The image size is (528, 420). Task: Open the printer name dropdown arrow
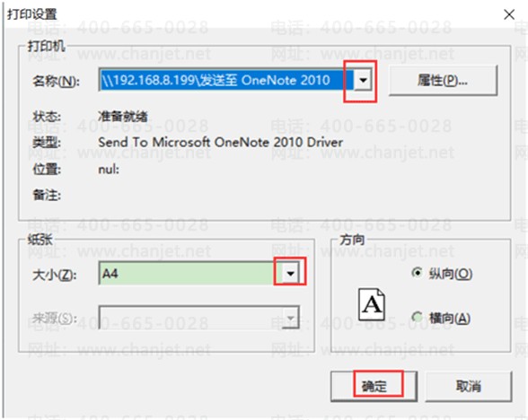coord(363,80)
